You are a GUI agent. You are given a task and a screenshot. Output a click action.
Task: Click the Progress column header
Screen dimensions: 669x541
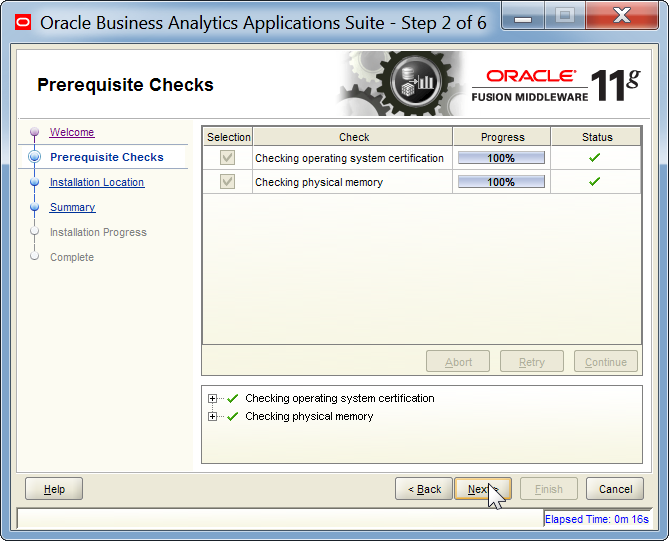502,137
